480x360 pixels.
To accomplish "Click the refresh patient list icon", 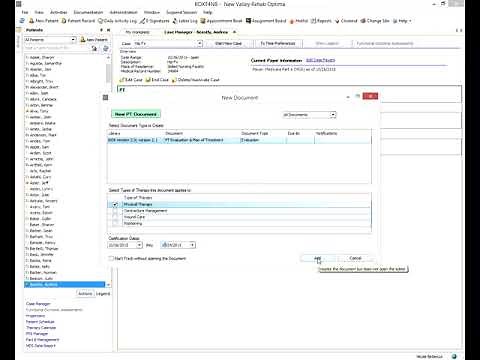I will (105, 49).
